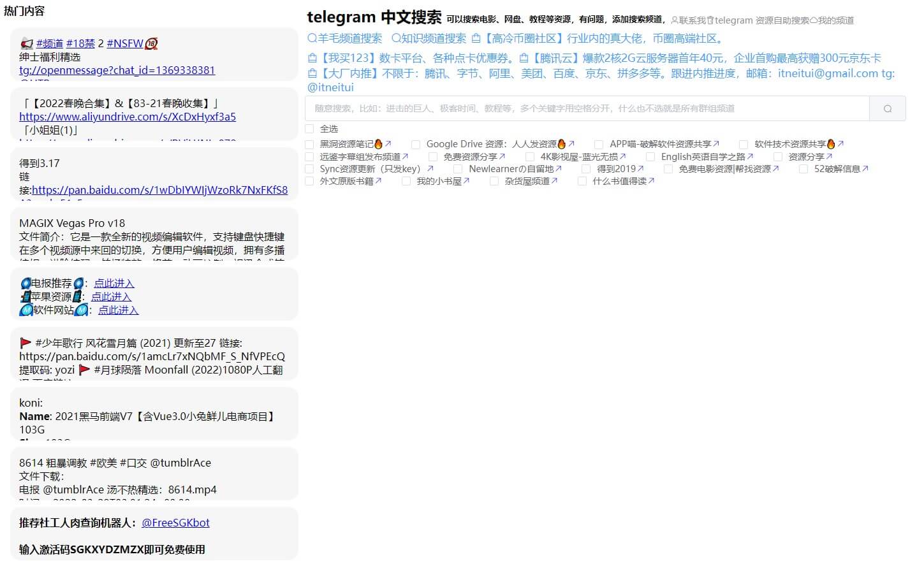Check the 远鉴字幕组发布频道 checkbox
924x566 pixels.
point(309,156)
